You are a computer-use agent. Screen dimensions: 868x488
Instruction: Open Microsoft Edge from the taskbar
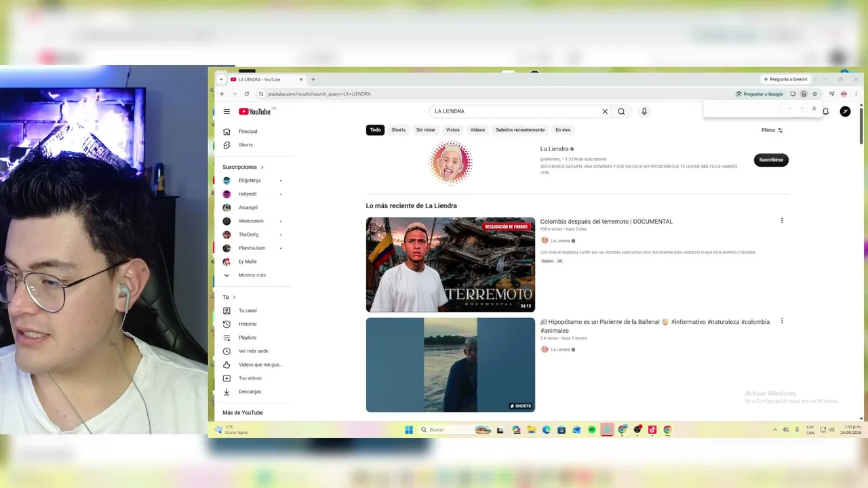coord(547,430)
